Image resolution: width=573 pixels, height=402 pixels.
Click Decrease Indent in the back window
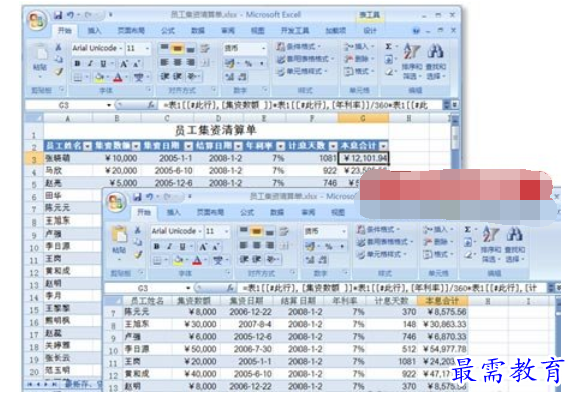pyautogui.click(x=164, y=76)
